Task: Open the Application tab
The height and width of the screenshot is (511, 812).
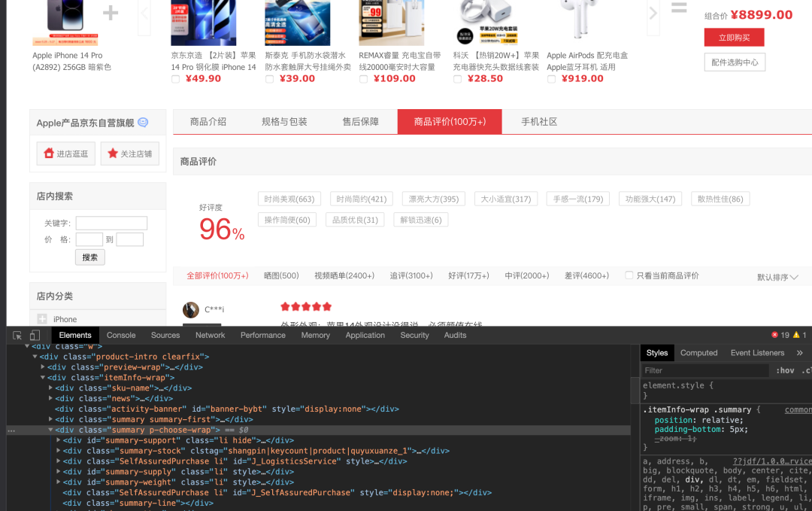Action: (365, 336)
